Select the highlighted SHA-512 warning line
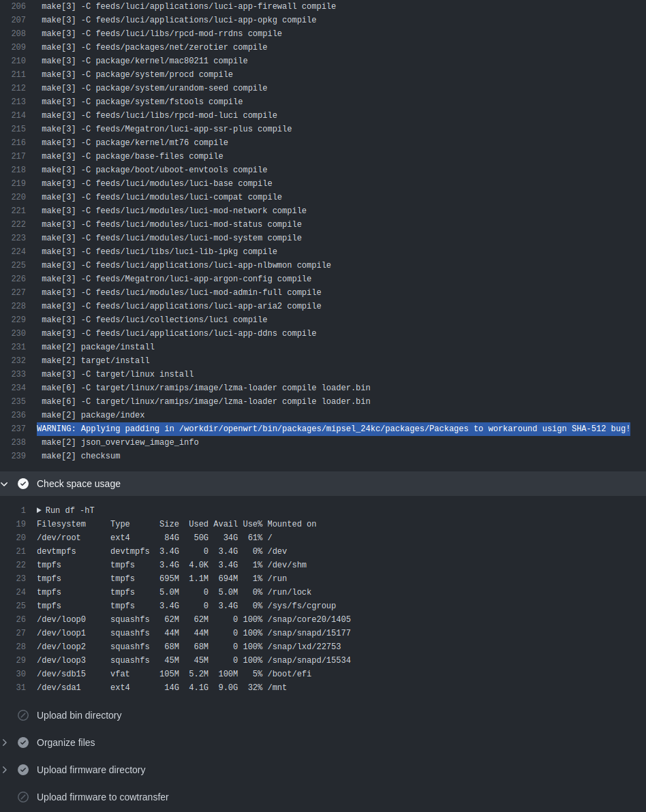Screen dimensions: 646x812 (x=334, y=428)
